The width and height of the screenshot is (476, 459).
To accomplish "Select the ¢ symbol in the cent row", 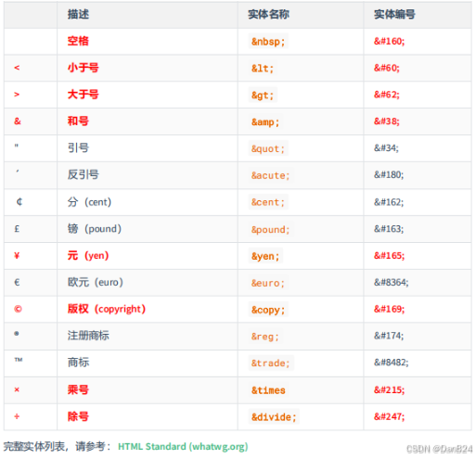I will [19, 202].
